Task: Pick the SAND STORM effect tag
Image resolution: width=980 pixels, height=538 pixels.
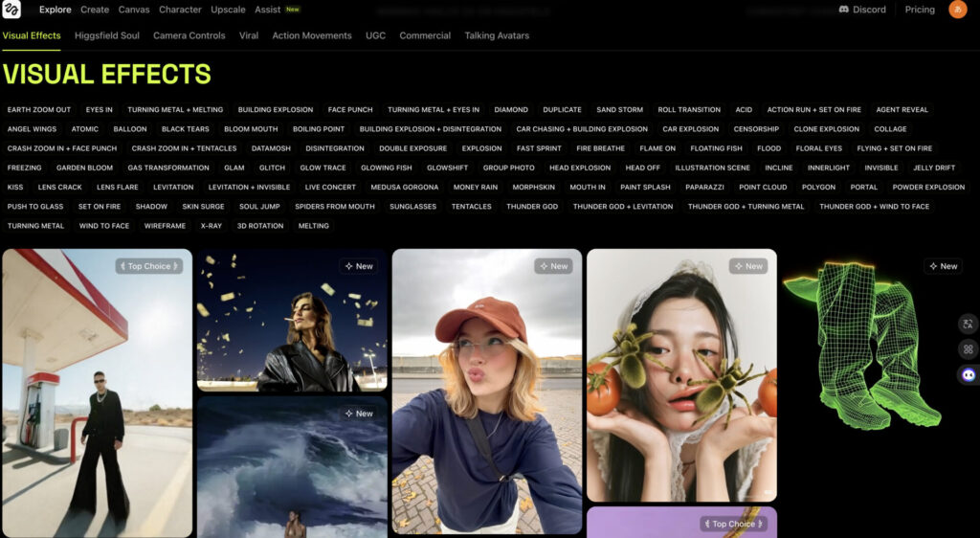Action: coord(619,109)
